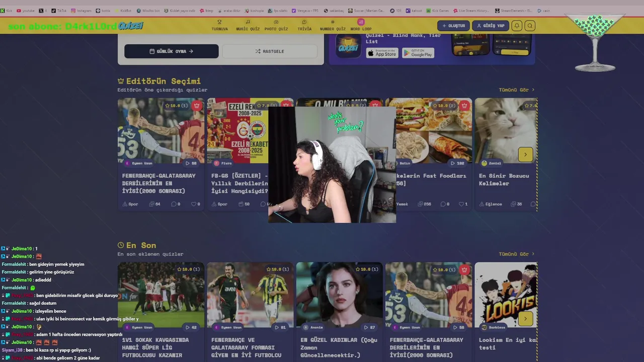Open the Number Quiz tab

pos(333,25)
